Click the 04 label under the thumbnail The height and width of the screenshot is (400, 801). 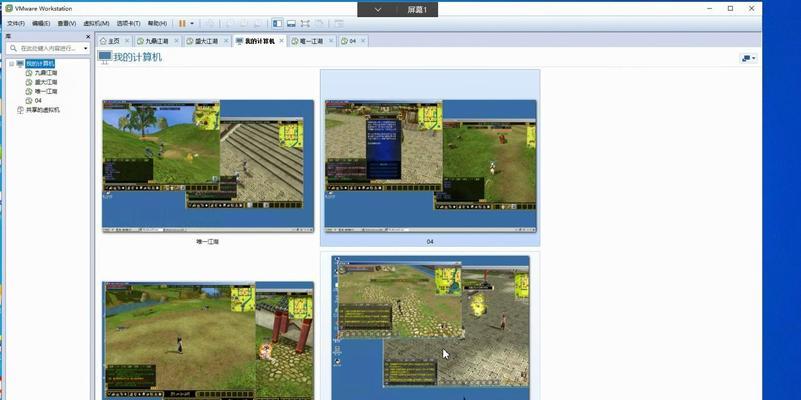tap(430, 242)
